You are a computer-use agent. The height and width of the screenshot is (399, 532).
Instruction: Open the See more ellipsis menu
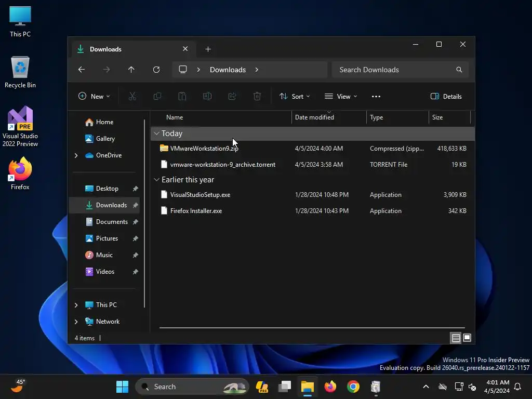[376, 96]
